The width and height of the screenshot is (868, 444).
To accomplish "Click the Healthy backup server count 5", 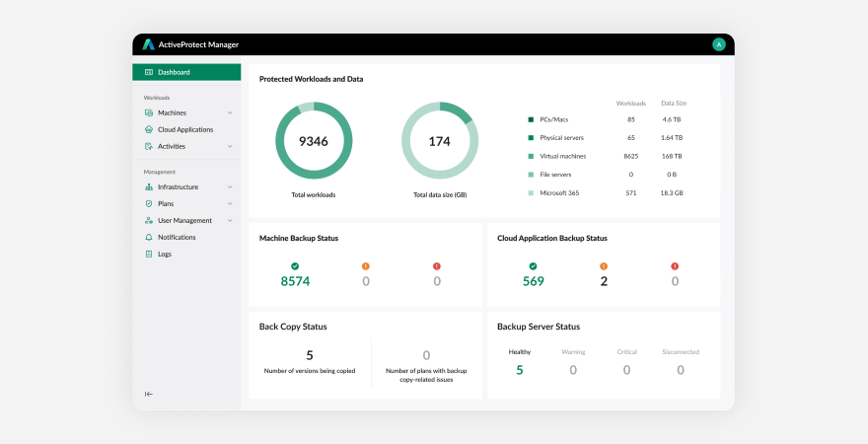I will [x=520, y=370].
